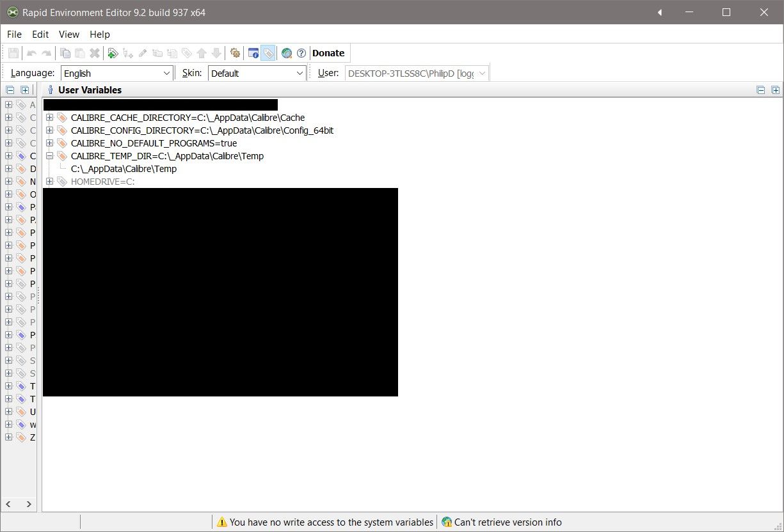This screenshot has height=532, width=784.
Task: Click the globe check-for-updates icon
Action: pyautogui.click(x=287, y=53)
